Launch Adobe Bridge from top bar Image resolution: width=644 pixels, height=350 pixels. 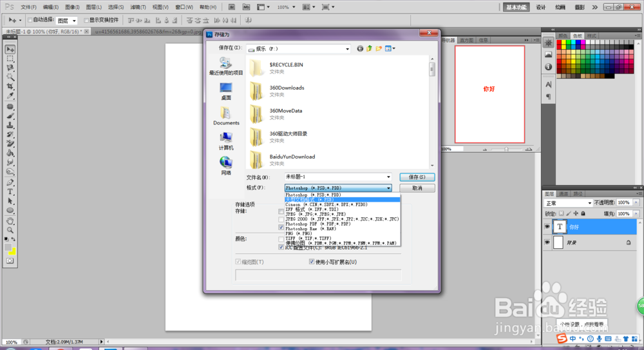232,7
